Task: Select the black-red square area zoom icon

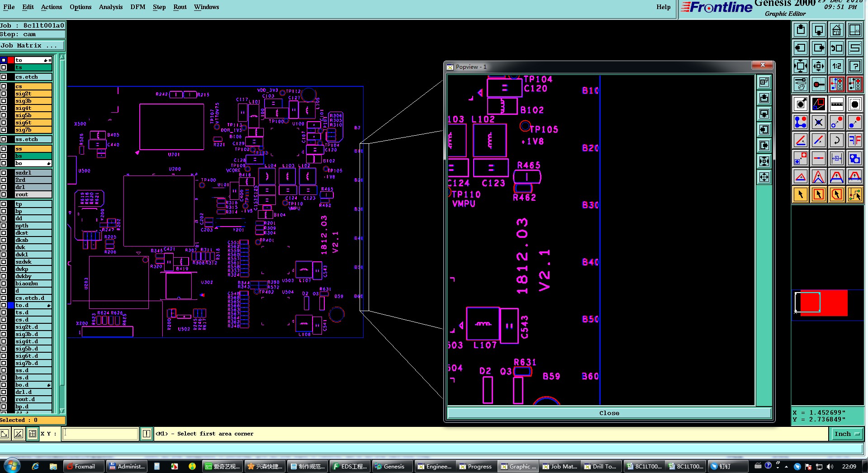Action: [819, 104]
